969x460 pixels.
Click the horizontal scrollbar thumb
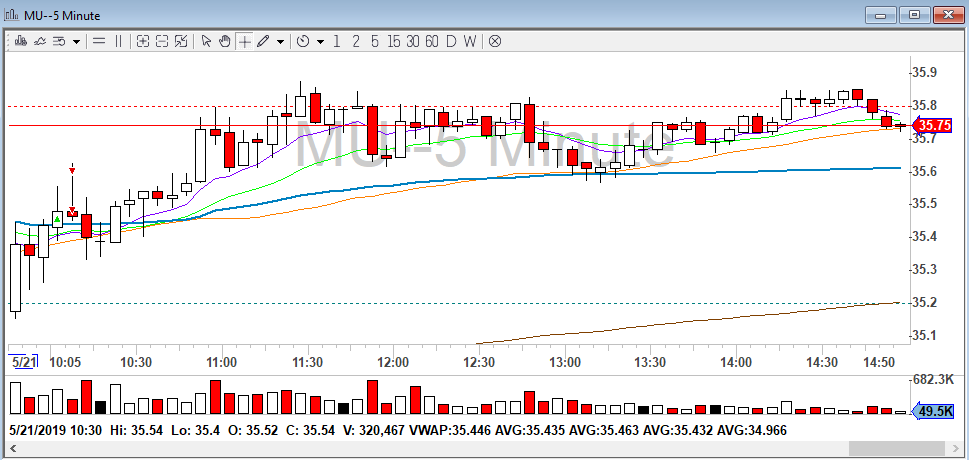896,448
